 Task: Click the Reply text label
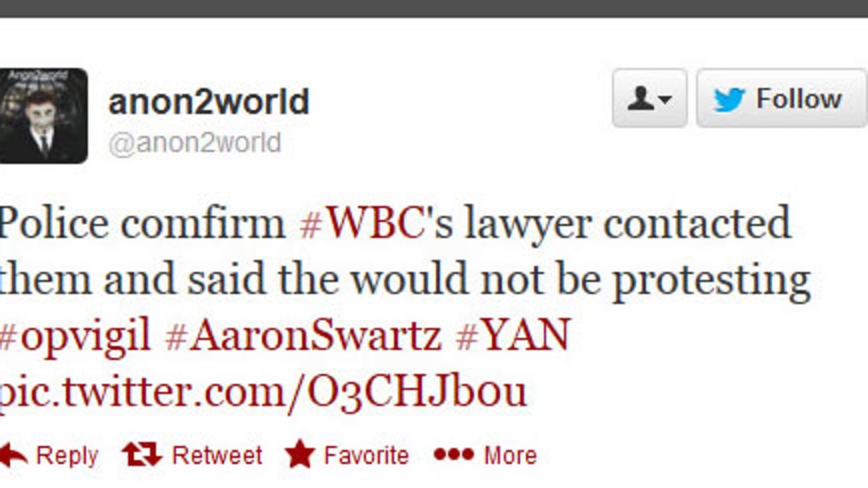click(x=67, y=456)
